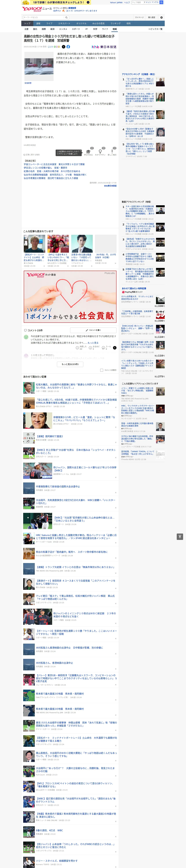Screen dimensions: 186x868
Task: Open article 中東情勢悪化で新体操の国際大会派遣中止
Action: pyautogui.click(x=58, y=487)
